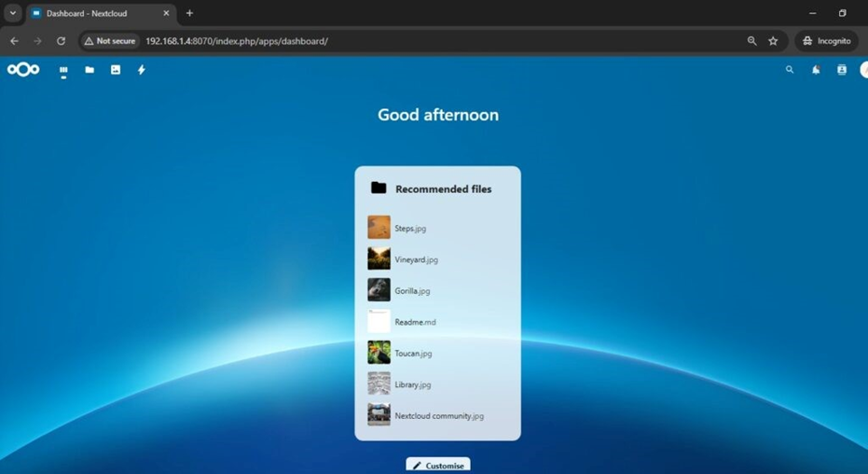Open the tab search dropdown arrow
This screenshot has width=868, height=474.
13,13
